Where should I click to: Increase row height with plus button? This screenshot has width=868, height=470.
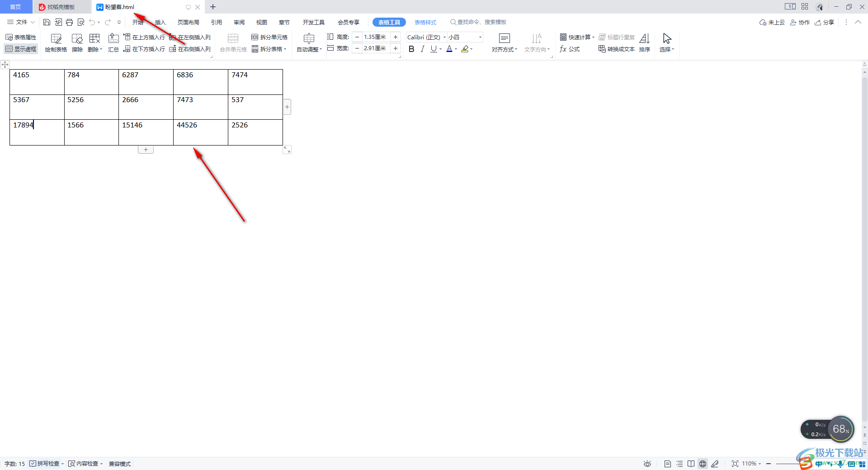(396, 37)
